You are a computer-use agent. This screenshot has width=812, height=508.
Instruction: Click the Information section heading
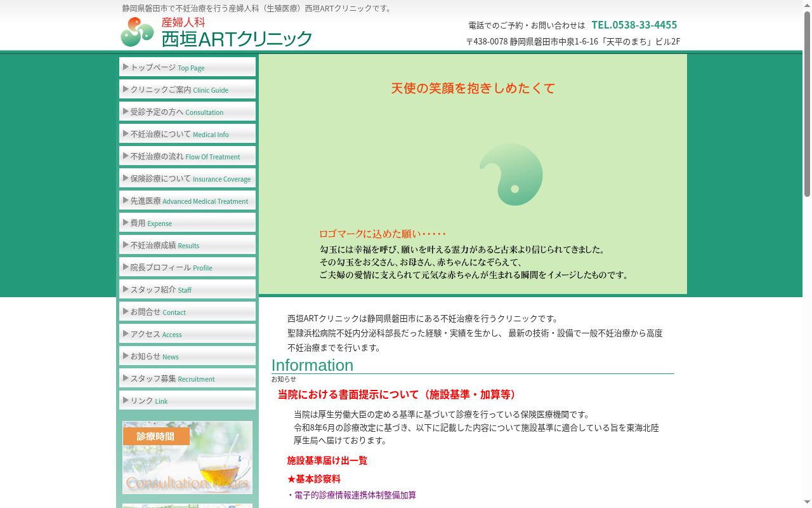point(312,365)
